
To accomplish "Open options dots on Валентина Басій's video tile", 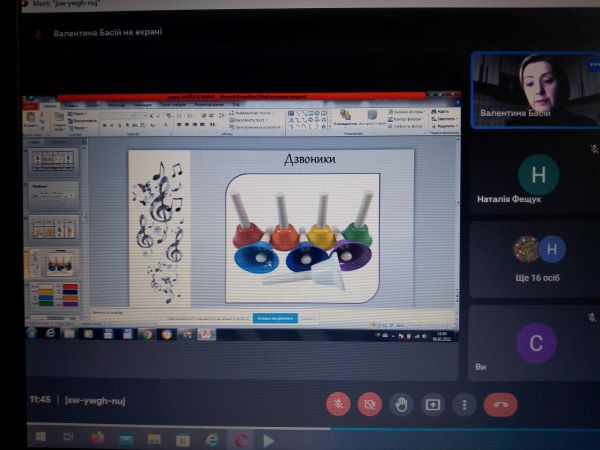I will click(594, 65).
